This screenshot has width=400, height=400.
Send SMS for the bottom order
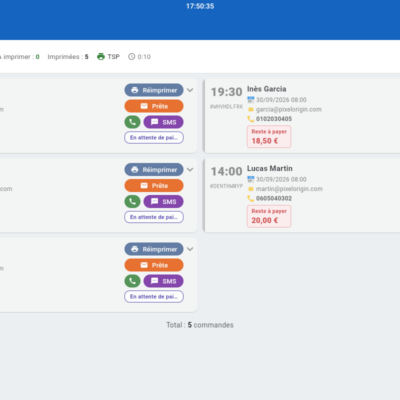click(163, 281)
